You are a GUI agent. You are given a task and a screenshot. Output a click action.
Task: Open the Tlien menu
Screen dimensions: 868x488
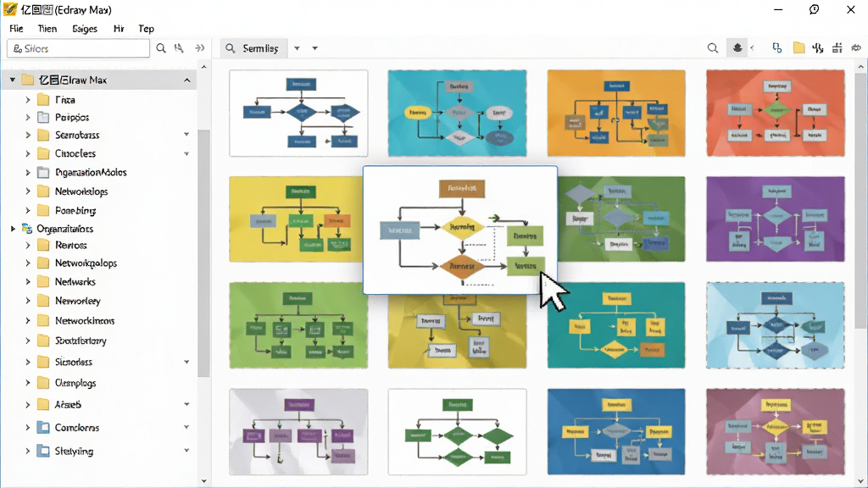click(x=47, y=29)
